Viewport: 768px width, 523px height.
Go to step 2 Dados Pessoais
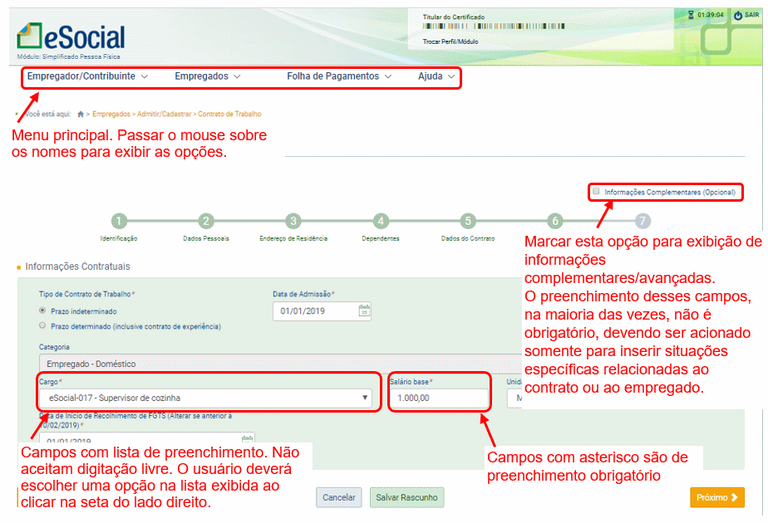pos(206,221)
